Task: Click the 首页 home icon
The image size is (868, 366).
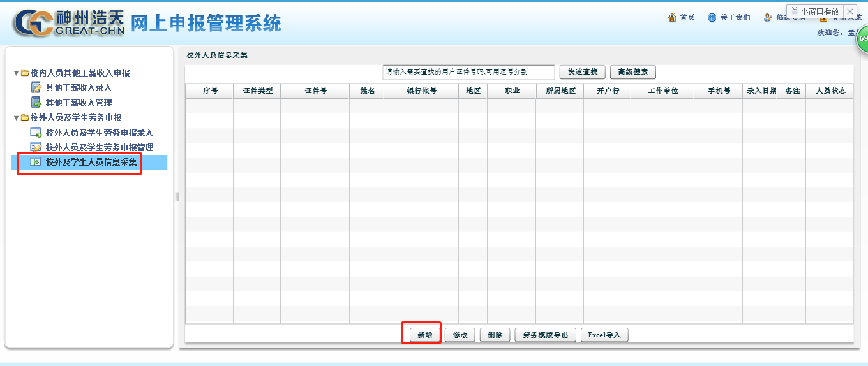Action: (x=672, y=17)
